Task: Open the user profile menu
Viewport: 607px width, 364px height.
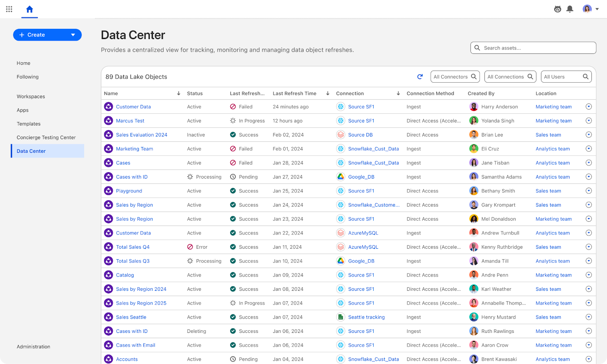Action: pyautogui.click(x=590, y=9)
